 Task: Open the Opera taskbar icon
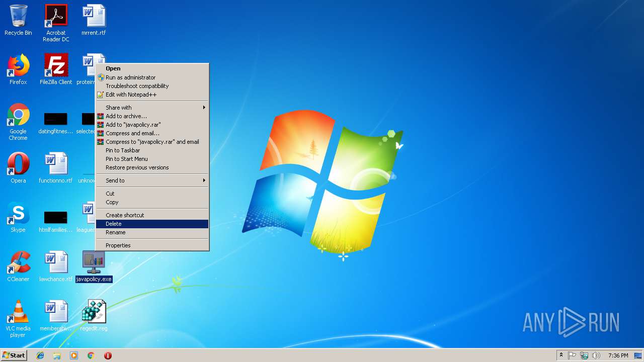click(x=108, y=355)
